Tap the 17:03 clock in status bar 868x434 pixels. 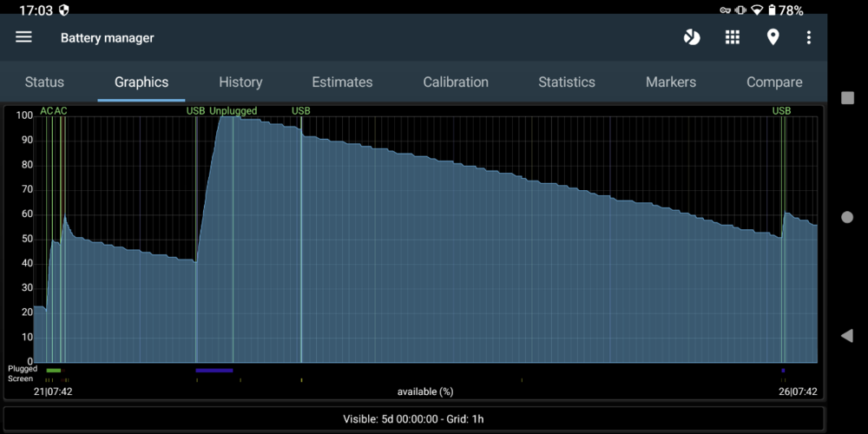pos(36,10)
